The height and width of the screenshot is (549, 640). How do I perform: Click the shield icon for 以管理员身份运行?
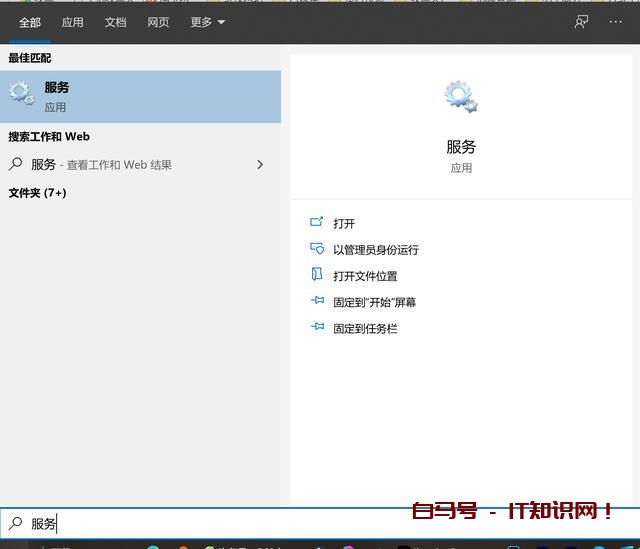(x=317, y=249)
